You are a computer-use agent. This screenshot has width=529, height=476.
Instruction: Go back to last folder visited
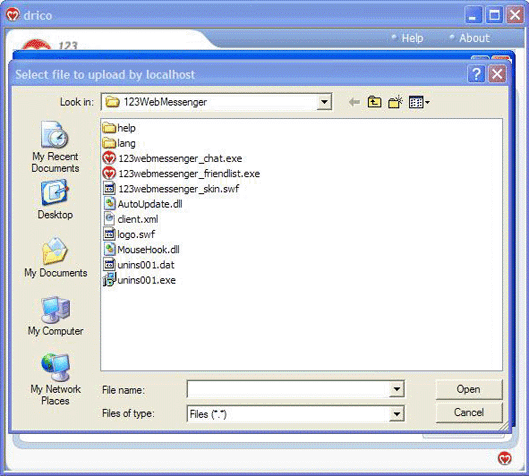point(354,102)
